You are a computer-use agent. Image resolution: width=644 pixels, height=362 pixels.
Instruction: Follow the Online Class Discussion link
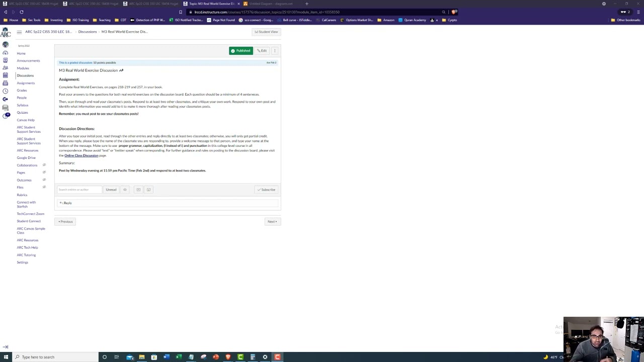click(x=81, y=155)
